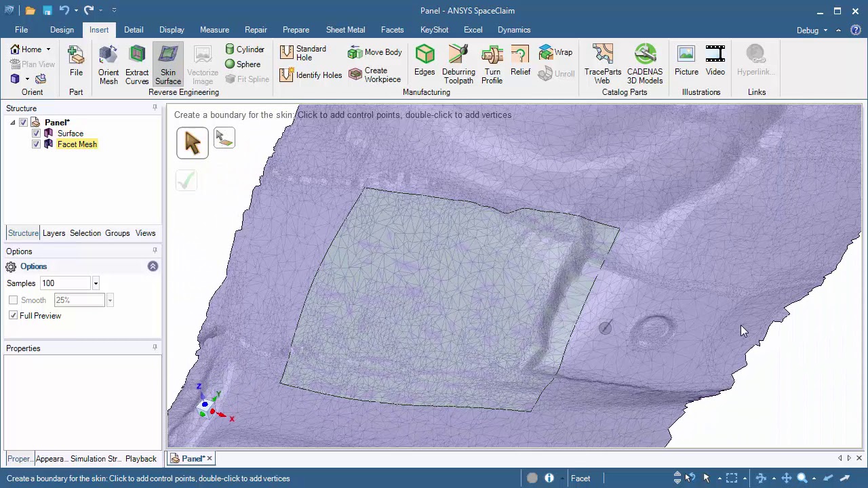
Task: Click the Orient Mesh tool
Action: pos(108,65)
